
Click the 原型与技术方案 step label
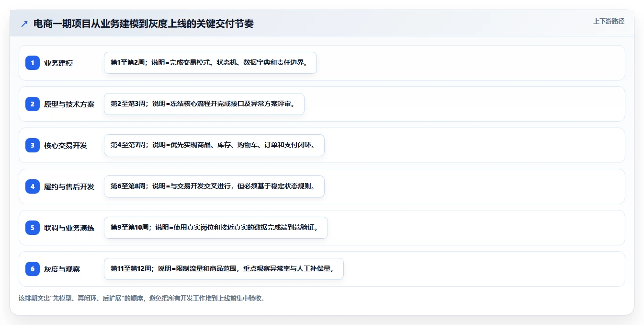pyautogui.click(x=69, y=104)
